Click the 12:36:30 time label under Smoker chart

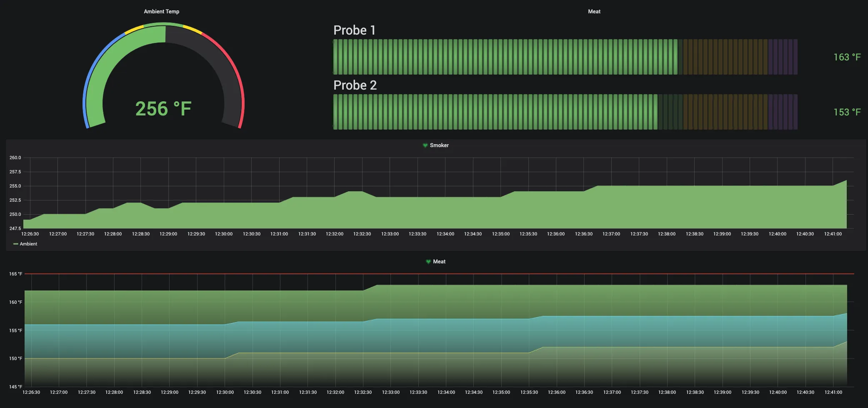pos(584,234)
